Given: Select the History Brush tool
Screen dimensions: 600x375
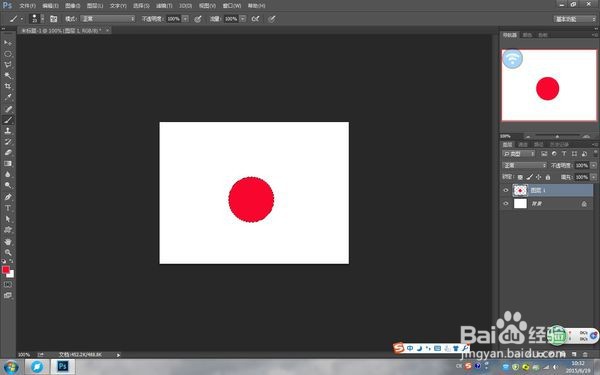Looking at the screenshot, I should [8, 142].
